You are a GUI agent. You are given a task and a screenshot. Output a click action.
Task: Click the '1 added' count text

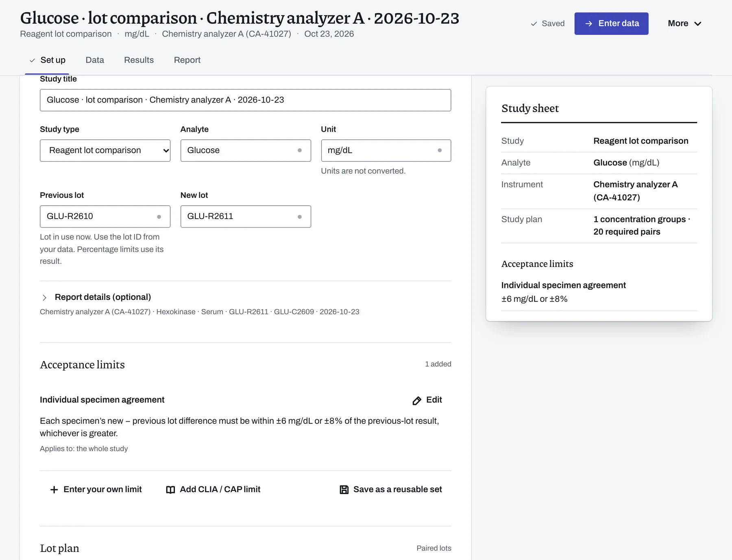(438, 364)
